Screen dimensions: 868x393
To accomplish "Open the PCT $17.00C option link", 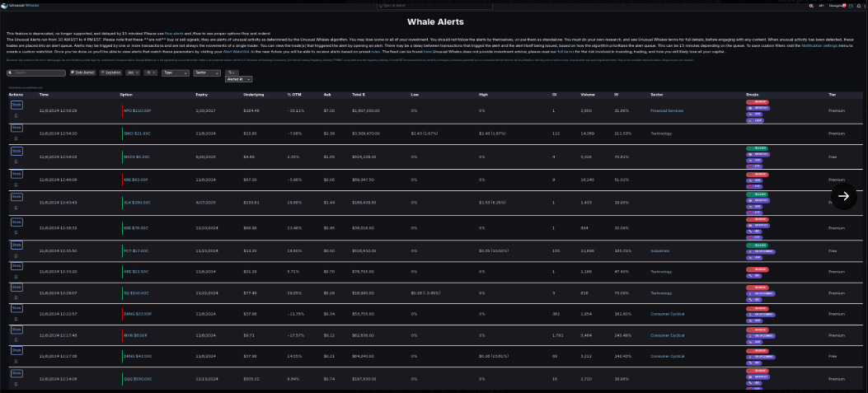I will (136, 250).
